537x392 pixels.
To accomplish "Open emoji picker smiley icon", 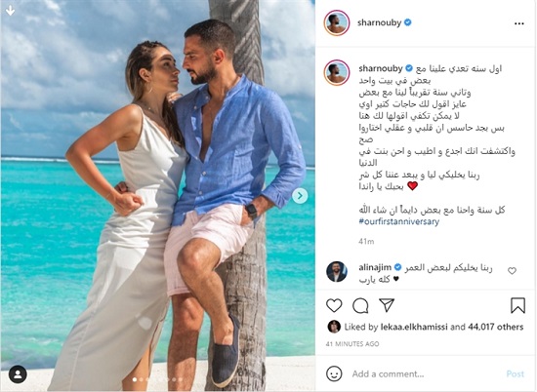I will click(334, 373).
